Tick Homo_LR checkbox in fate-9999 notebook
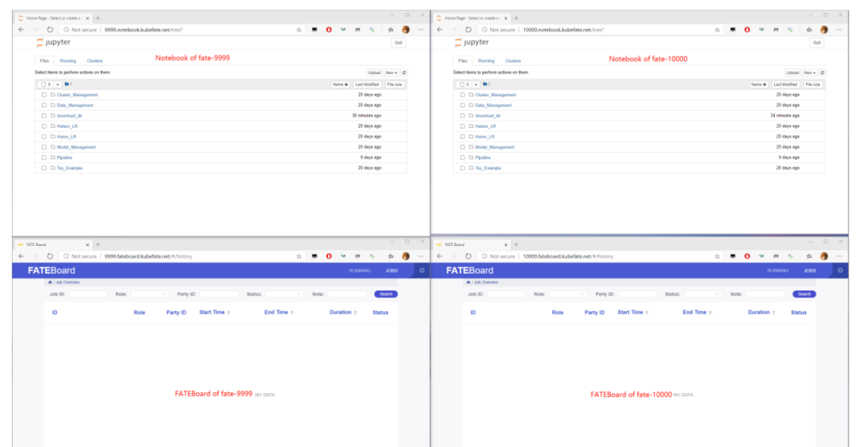This screenshot has width=868, height=447. 44,137
